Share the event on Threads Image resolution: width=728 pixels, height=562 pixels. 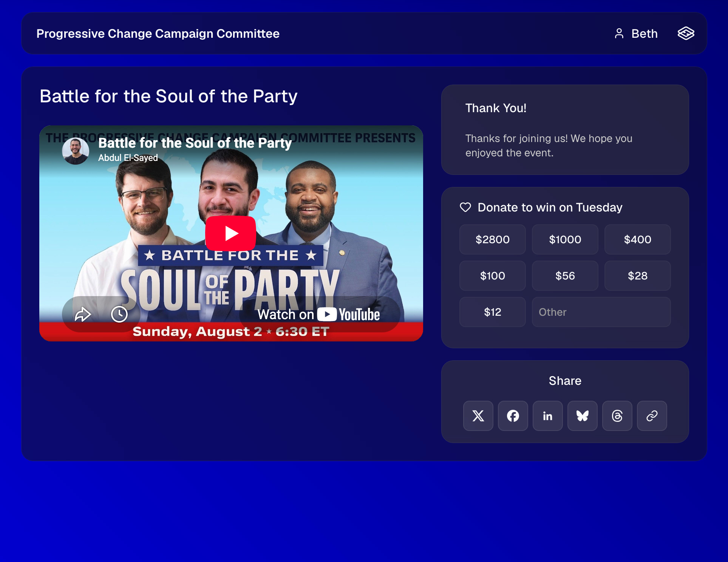[617, 416]
